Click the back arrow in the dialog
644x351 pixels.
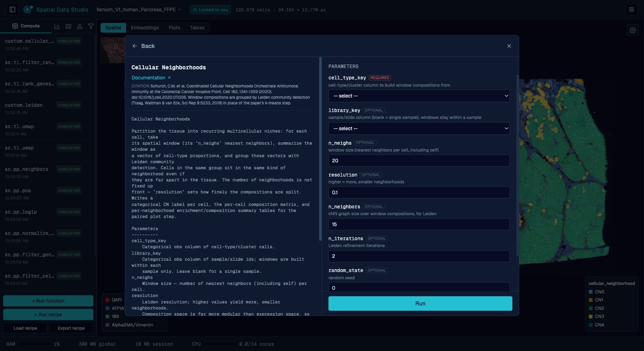pyautogui.click(x=135, y=46)
